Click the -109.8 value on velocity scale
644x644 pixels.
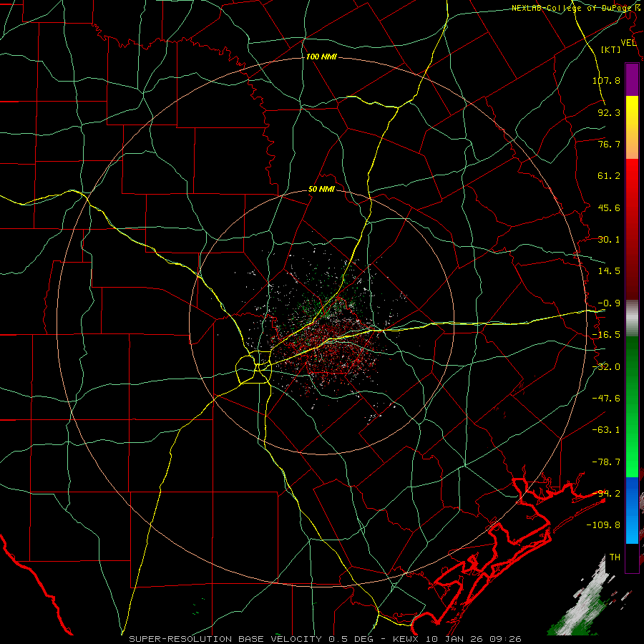coord(604,525)
